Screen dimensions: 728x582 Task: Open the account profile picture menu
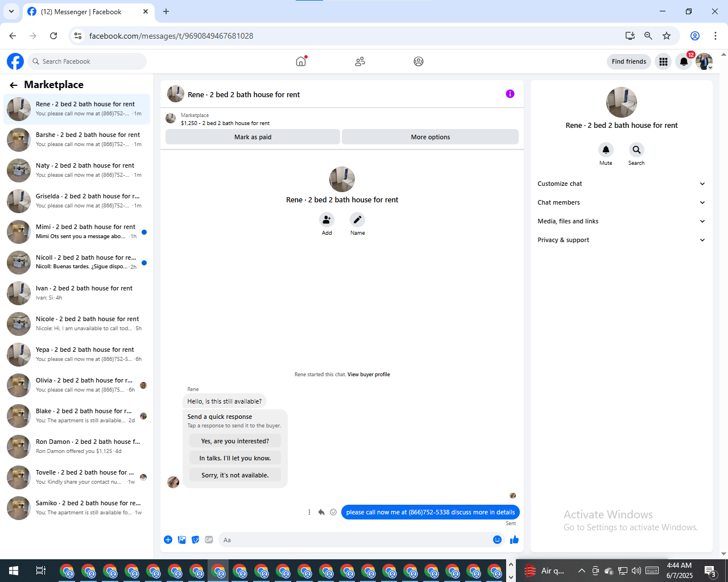click(x=704, y=61)
